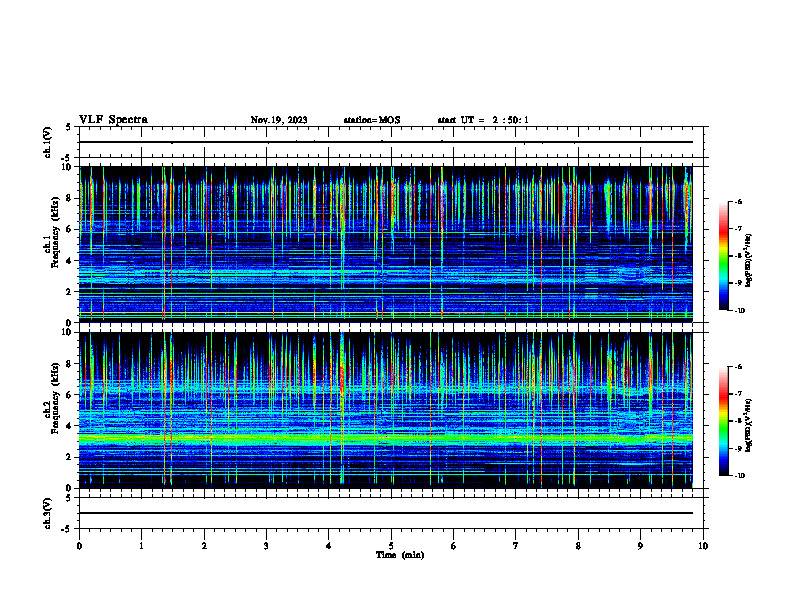This screenshot has height=612, width=792.
Task: Click time axis tick label "10"
Action: pos(703,546)
